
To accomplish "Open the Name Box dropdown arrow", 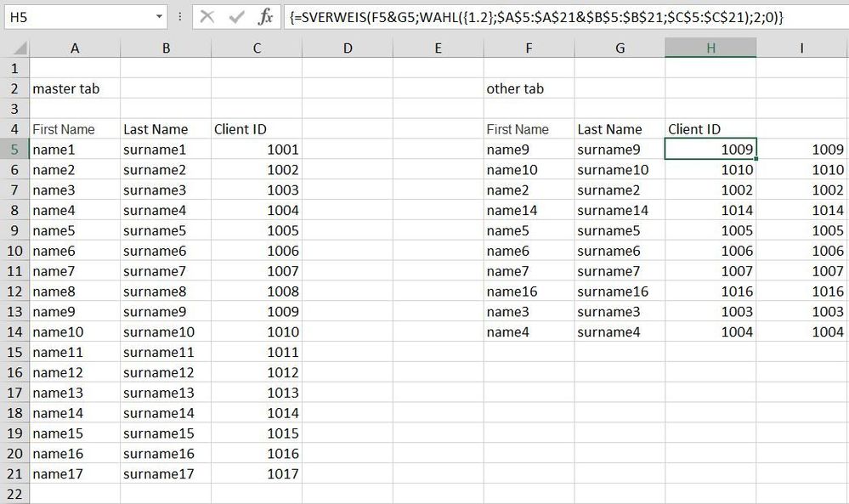I will pos(159,17).
